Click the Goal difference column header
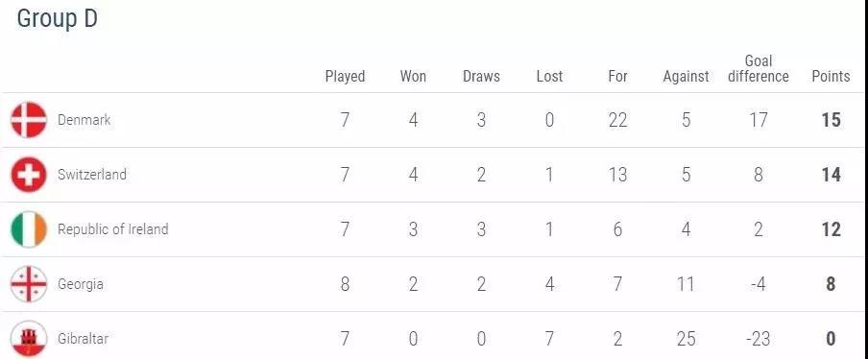 coord(759,68)
